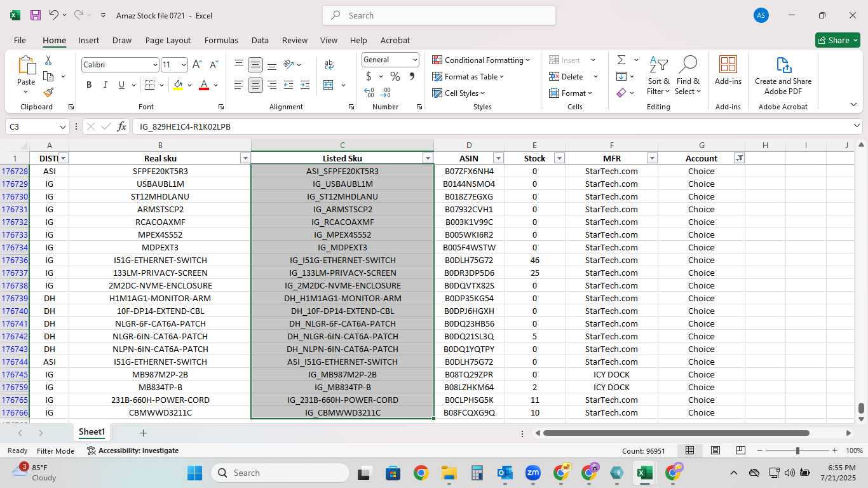
Task: Open the font name Calibri dropdown
Action: coord(155,65)
